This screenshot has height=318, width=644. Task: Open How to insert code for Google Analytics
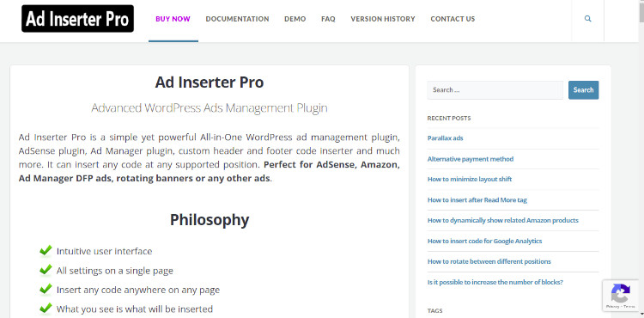pos(484,242)
